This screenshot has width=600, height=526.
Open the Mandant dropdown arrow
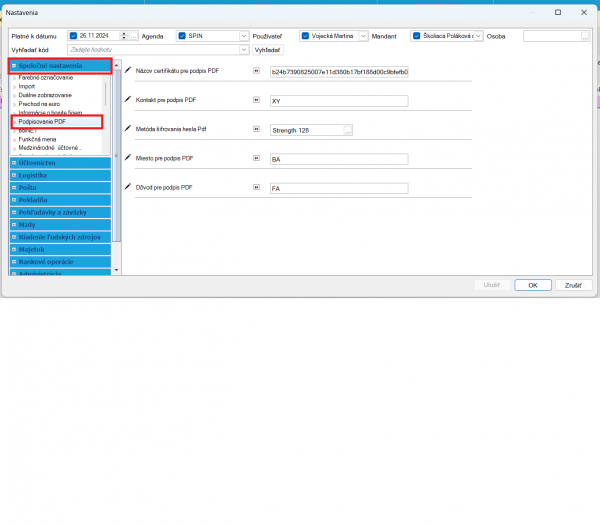(478, 36)
